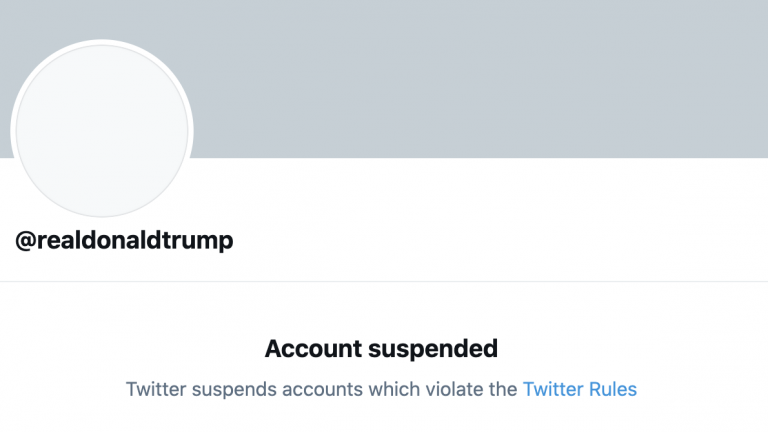Select the @realdonaldtrump handle text
The height and width of the screenshot is (432, 768).
pos(124,241)
